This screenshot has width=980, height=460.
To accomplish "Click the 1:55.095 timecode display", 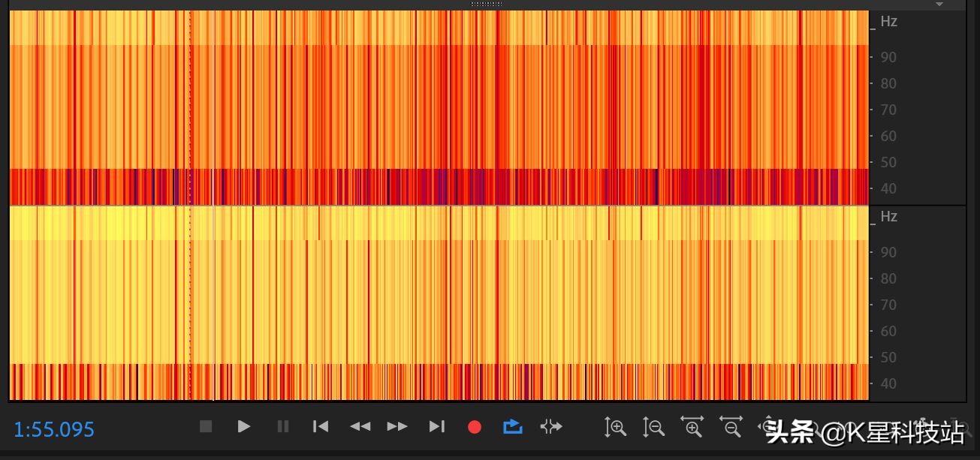I will click(x=54, y=430).
